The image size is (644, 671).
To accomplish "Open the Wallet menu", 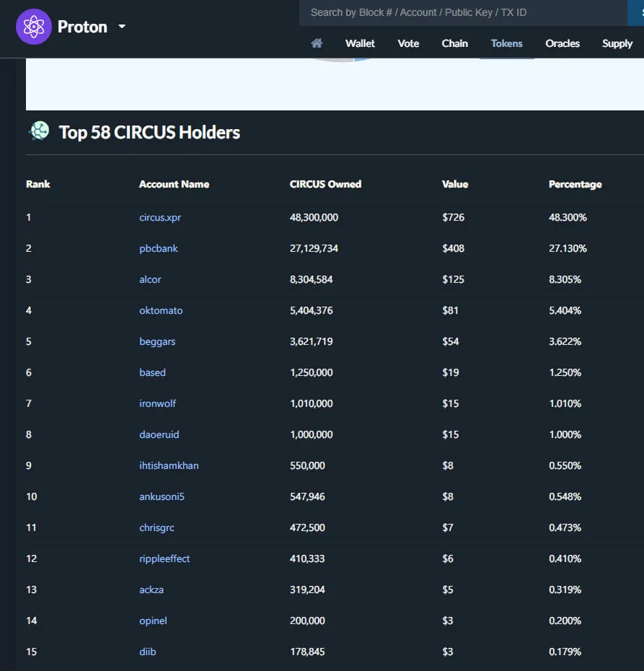I will [360, 43].
